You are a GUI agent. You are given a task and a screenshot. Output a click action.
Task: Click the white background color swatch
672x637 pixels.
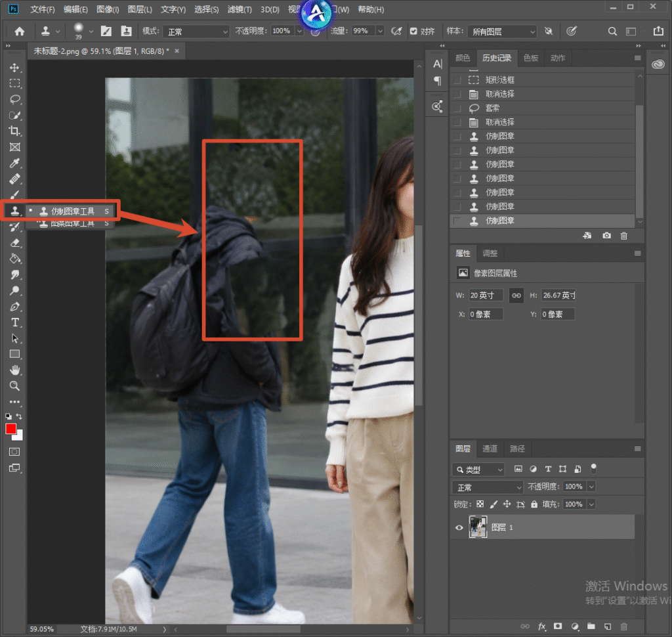(19, 436)
